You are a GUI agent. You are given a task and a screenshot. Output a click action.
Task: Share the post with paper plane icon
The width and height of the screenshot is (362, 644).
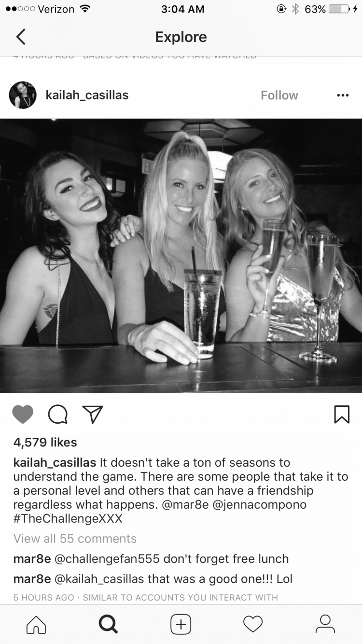pos(93,414)
